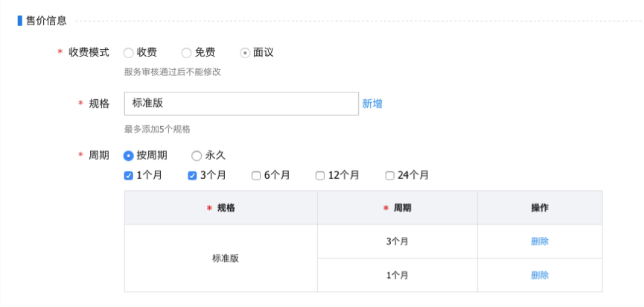Click the 1个月 period cell in the table
644x307 pixels.
[x=398, y=275]
